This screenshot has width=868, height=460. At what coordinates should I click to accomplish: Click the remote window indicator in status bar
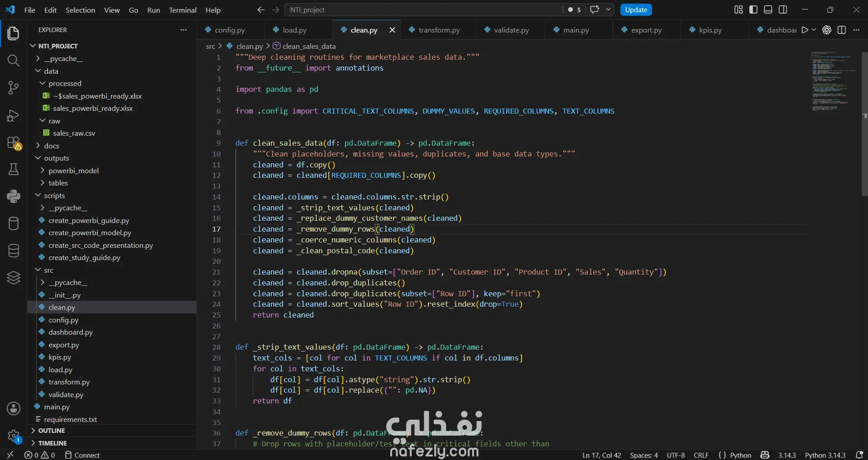click(10, 455)
